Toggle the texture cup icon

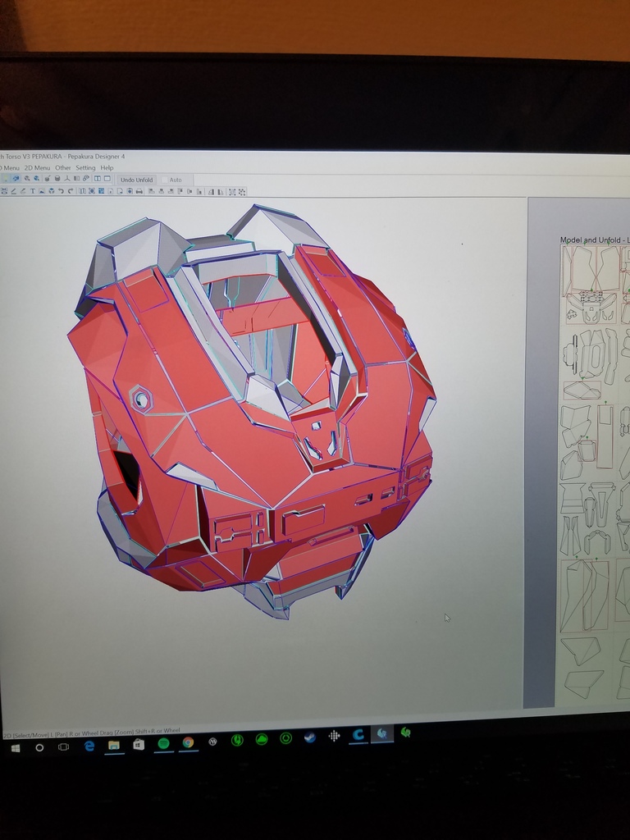(x=48, y=179)
